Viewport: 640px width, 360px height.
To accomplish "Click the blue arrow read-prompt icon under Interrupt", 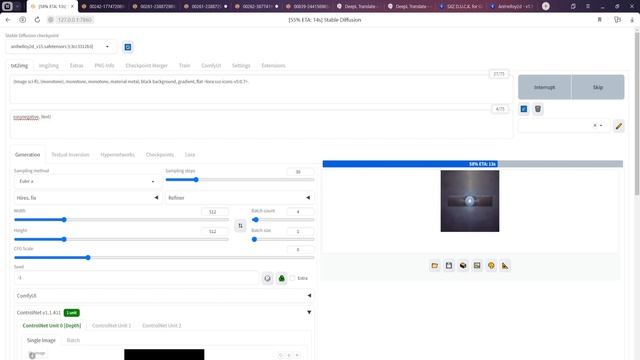I will (x=524, y=109).
